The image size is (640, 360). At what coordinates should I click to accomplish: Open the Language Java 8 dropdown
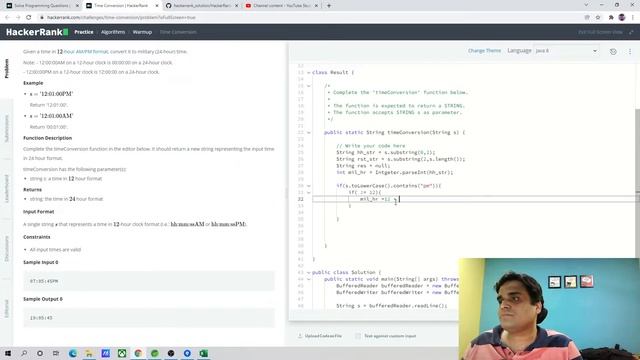coord(566,51)
